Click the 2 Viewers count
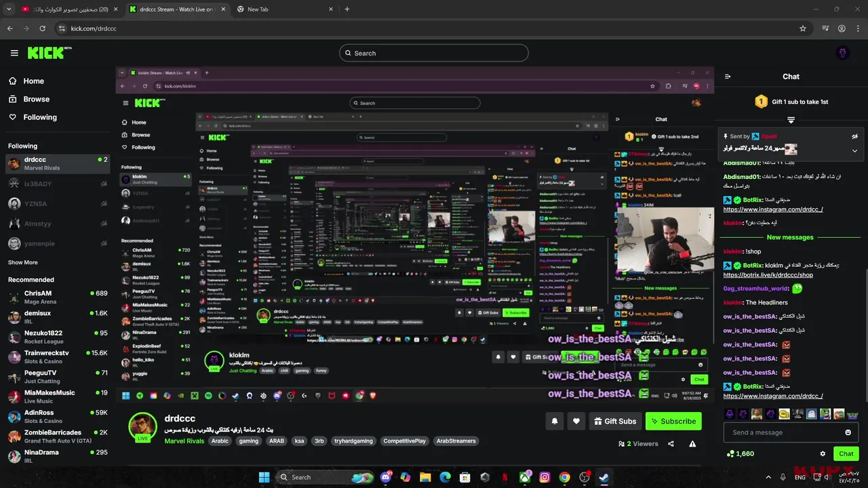The image size is (868, 488). pyautogui.click(x=638, y=444)
